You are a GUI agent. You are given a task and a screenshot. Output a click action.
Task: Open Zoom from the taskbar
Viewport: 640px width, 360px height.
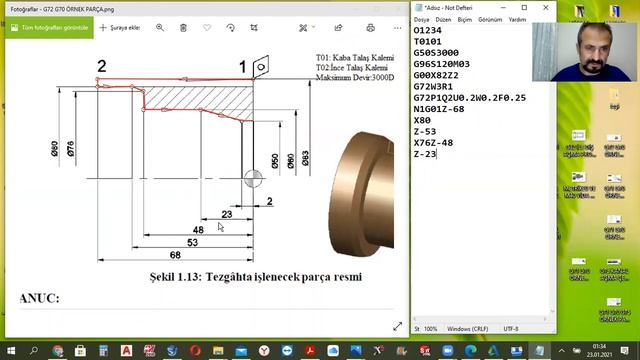click(447, 351)
